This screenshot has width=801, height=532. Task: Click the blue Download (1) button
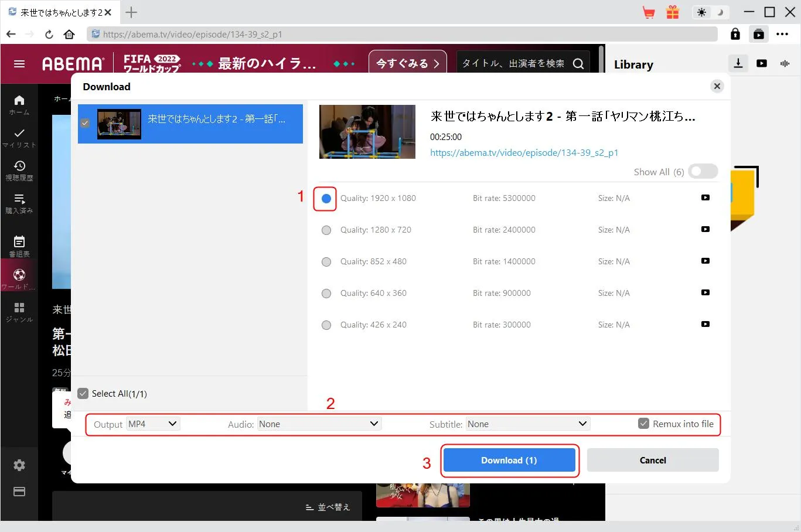pyautogui.click(x=509, y=461)
